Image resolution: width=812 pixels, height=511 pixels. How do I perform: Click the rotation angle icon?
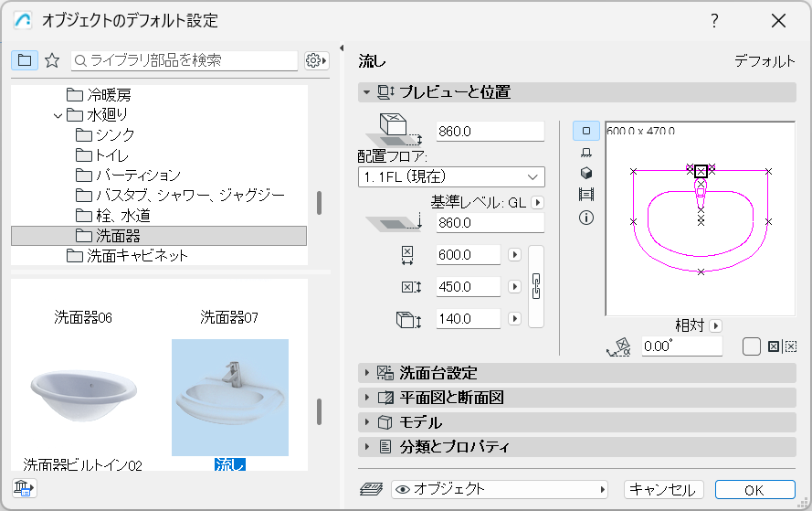point(618,346)
